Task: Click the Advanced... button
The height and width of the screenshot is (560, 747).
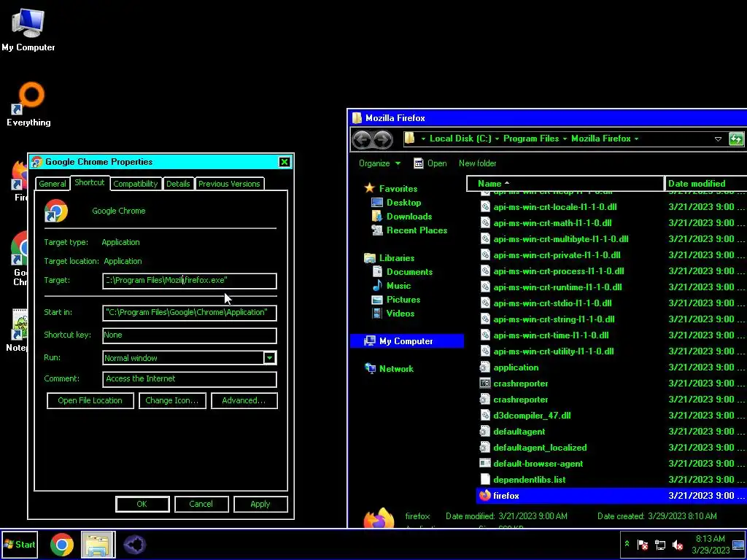Action: pos(244,400)
